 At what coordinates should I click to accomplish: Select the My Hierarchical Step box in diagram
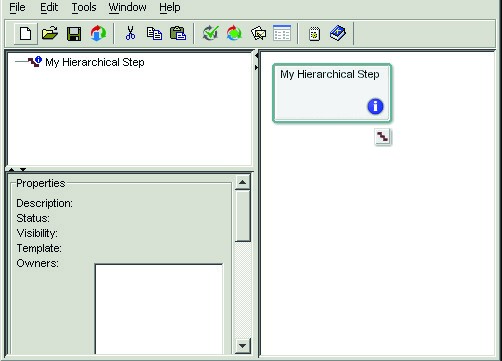coord(332,93)
